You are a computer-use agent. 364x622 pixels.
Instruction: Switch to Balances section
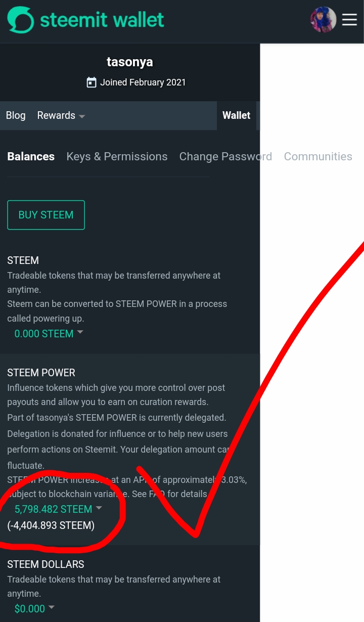point(31,156)
